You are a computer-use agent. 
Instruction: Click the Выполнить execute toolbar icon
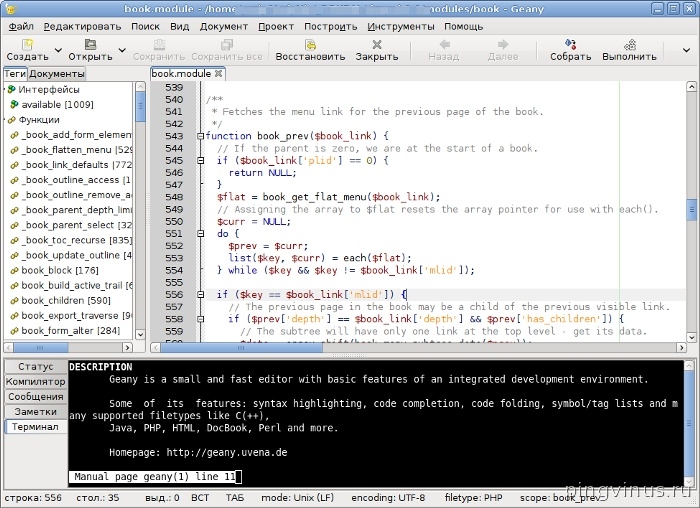[629, 45]
